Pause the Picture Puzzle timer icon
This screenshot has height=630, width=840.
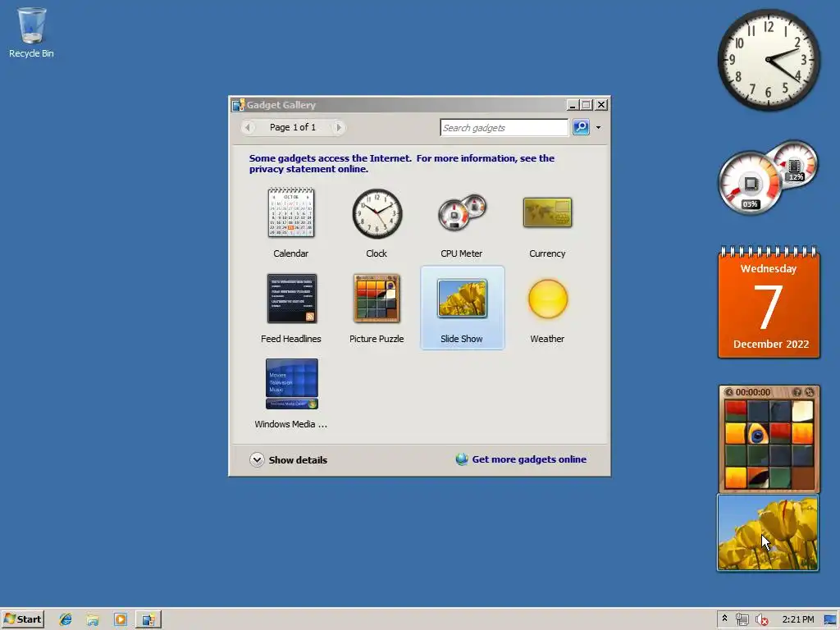pyautogui.click(x=728, y=392)
